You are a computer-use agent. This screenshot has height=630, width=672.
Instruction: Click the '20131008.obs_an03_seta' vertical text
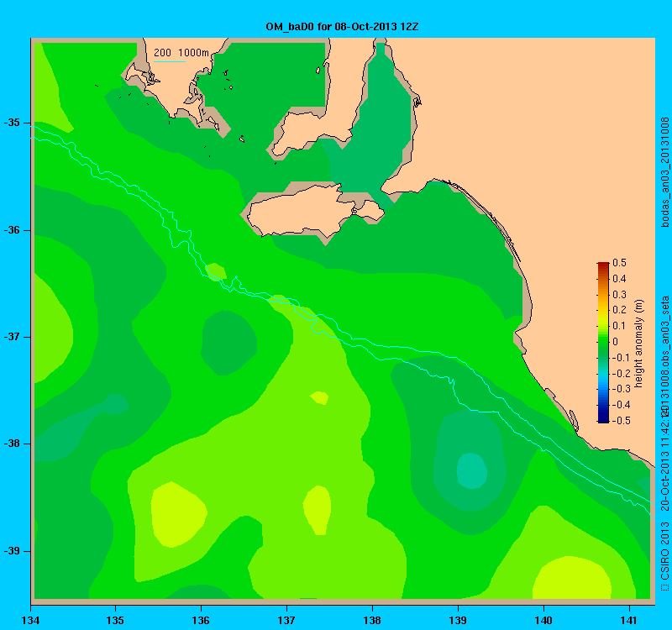click(x=664, y=355)
